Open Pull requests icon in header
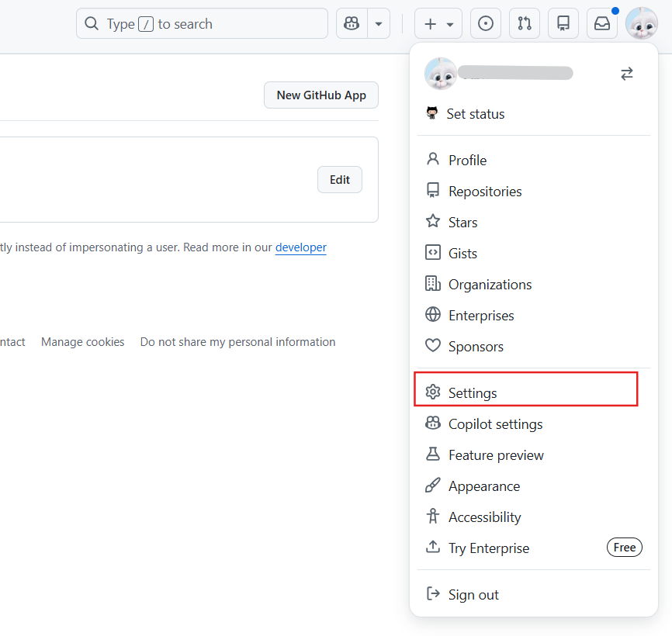672x636 pixels. pyautogui.click(x=524, y=23)
